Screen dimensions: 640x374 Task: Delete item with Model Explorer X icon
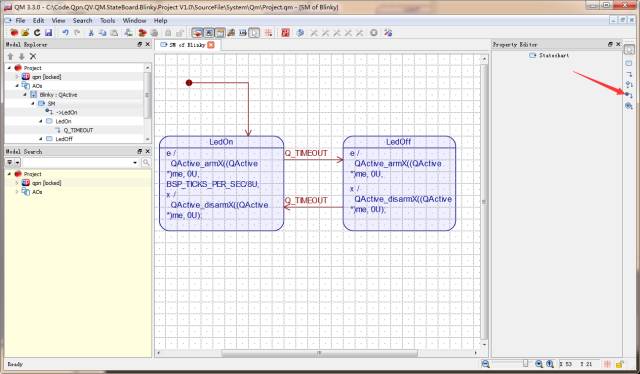[33, 56]
